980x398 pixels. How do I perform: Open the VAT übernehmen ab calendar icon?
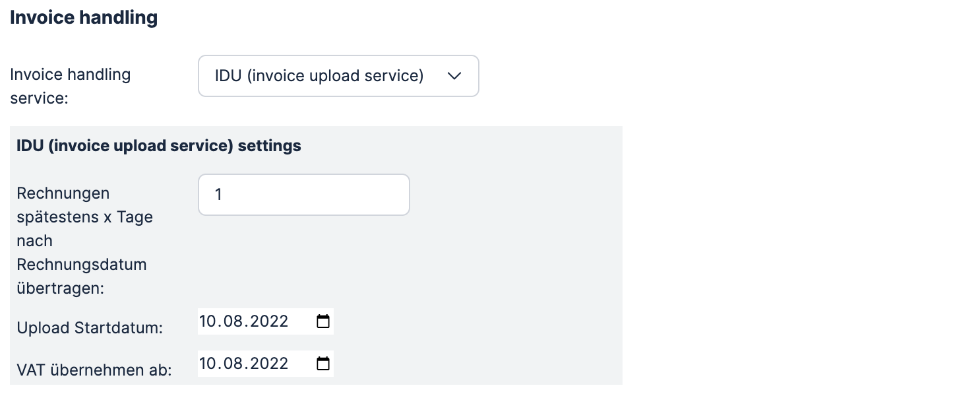(323, 364)
